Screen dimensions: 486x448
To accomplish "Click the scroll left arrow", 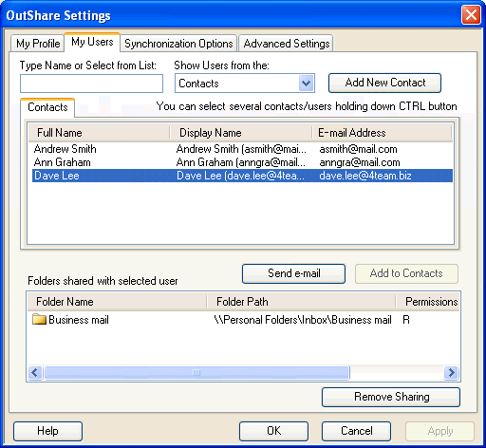I will (x=35, y=372).
